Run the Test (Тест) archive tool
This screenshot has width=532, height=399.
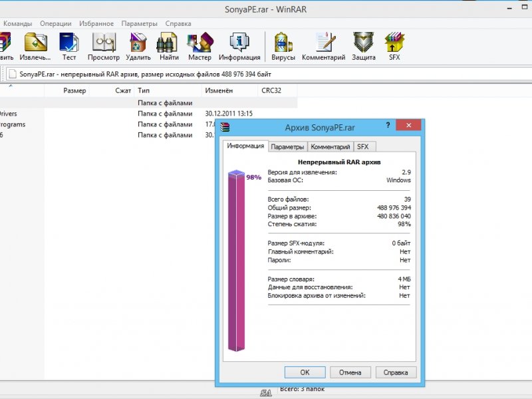pos(69,47)
